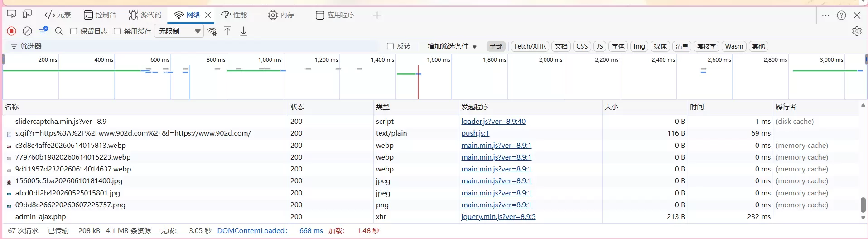
Task: Open the more tools plus button
Action: pyautogui.click(x=377, y=15)
